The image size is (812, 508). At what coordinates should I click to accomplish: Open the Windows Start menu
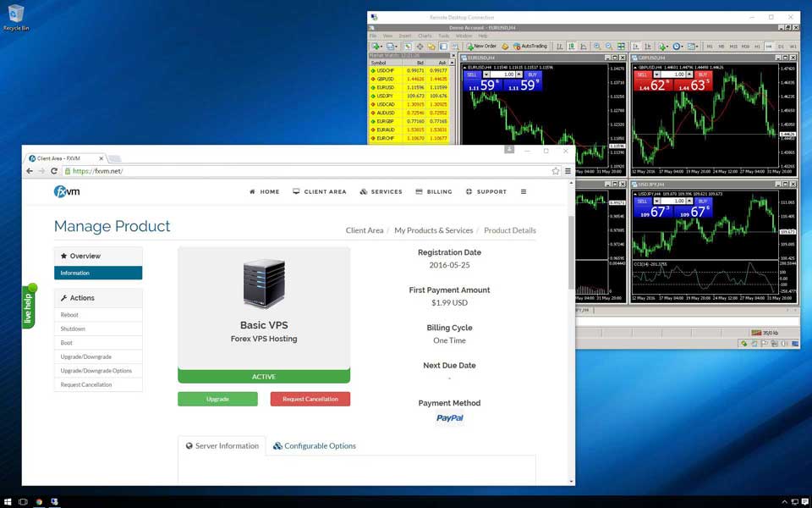(x=8, y=501)
